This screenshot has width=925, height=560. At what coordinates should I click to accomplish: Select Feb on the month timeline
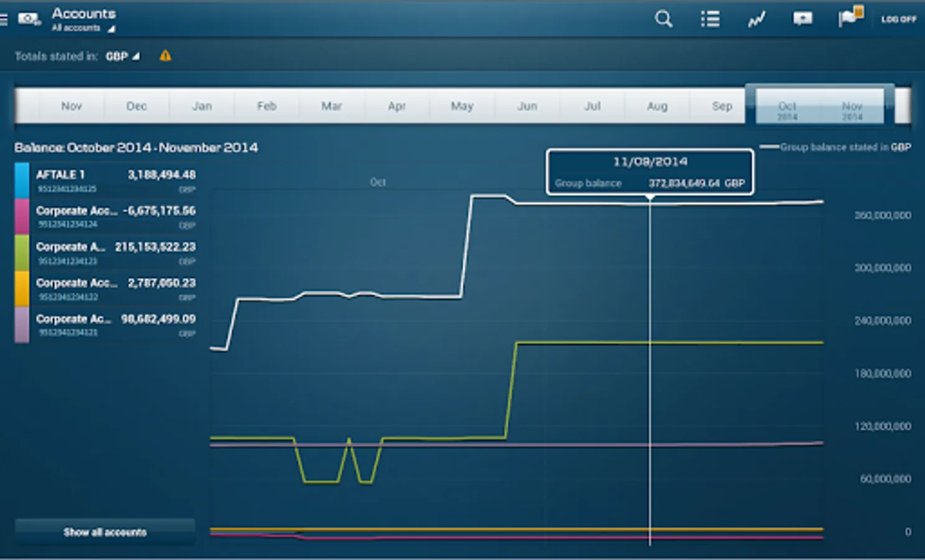coord(266,106)
